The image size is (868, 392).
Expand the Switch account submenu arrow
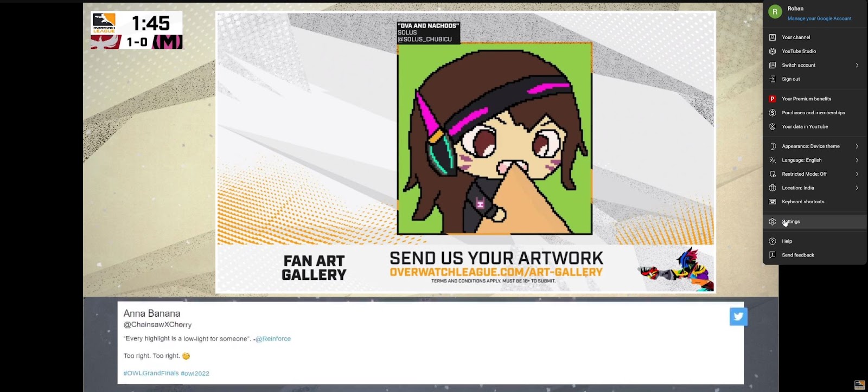tap(857, 66)
